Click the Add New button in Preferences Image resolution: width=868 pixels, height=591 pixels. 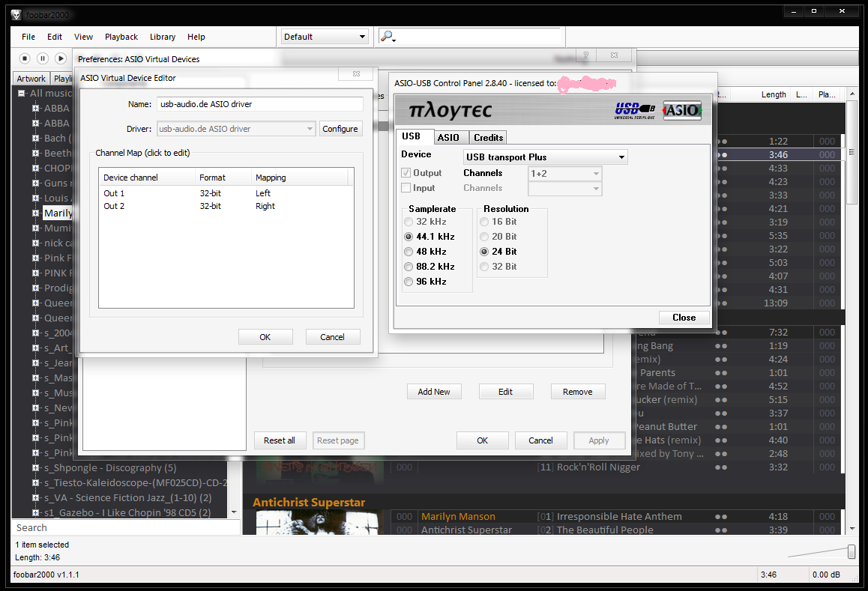coord(434,392)
